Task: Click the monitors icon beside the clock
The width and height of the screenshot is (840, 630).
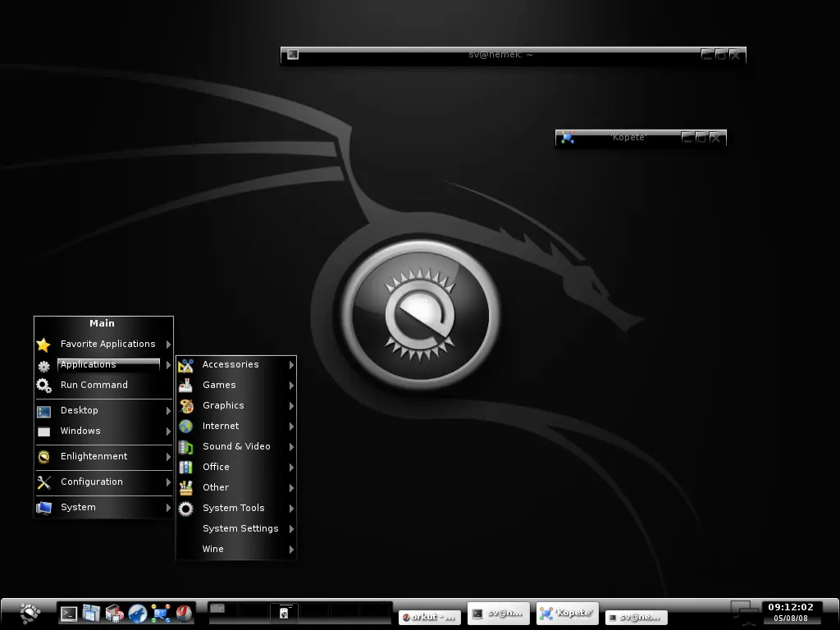Action: pyautogui.click(x=745, y=613)
